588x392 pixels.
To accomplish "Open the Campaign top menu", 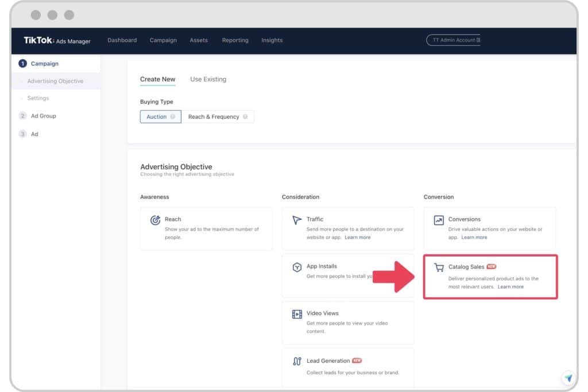I will point(163,40).
